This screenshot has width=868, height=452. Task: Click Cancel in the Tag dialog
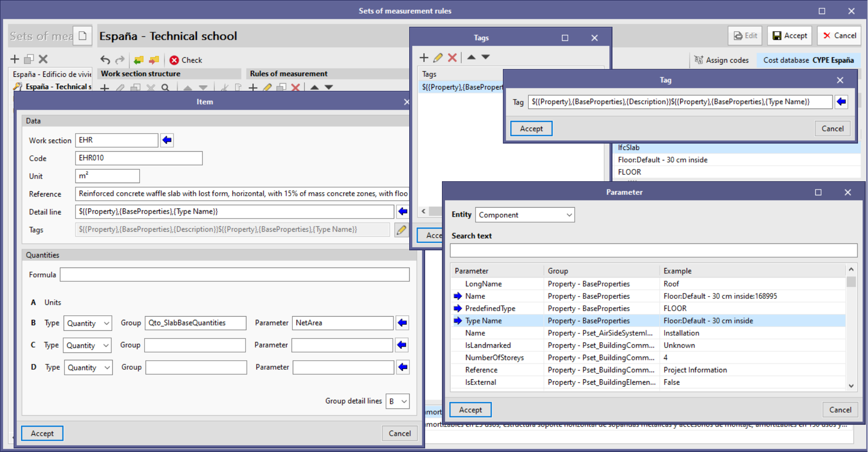[x=832, y=129]
